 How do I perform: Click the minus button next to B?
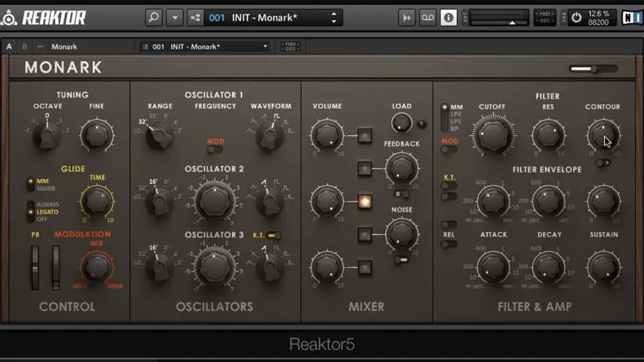click(40, 47)
